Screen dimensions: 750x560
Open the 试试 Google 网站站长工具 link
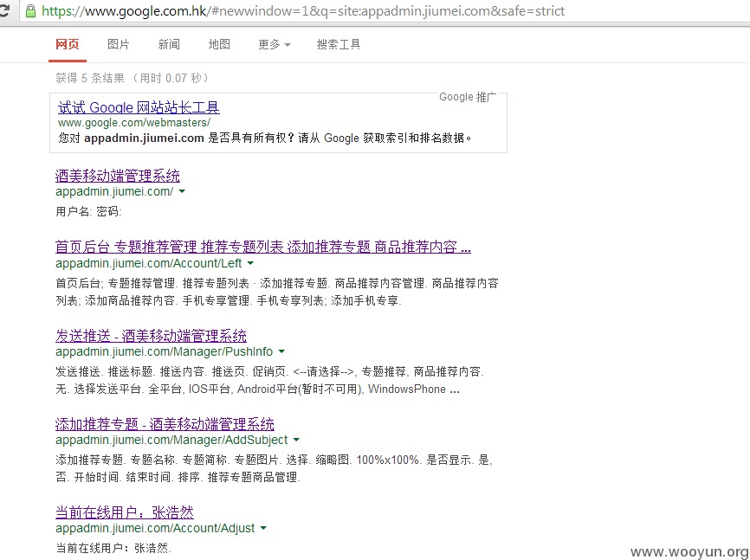139,107
